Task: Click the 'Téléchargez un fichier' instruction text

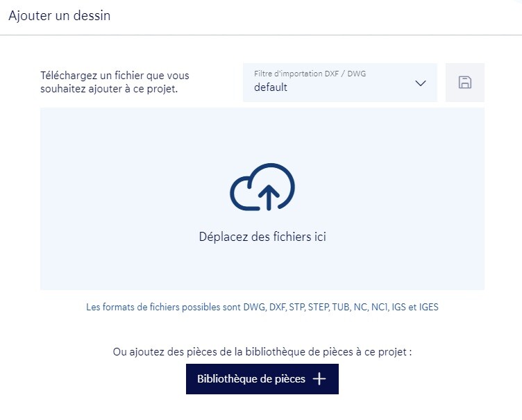Action: [x=115, y=75]
